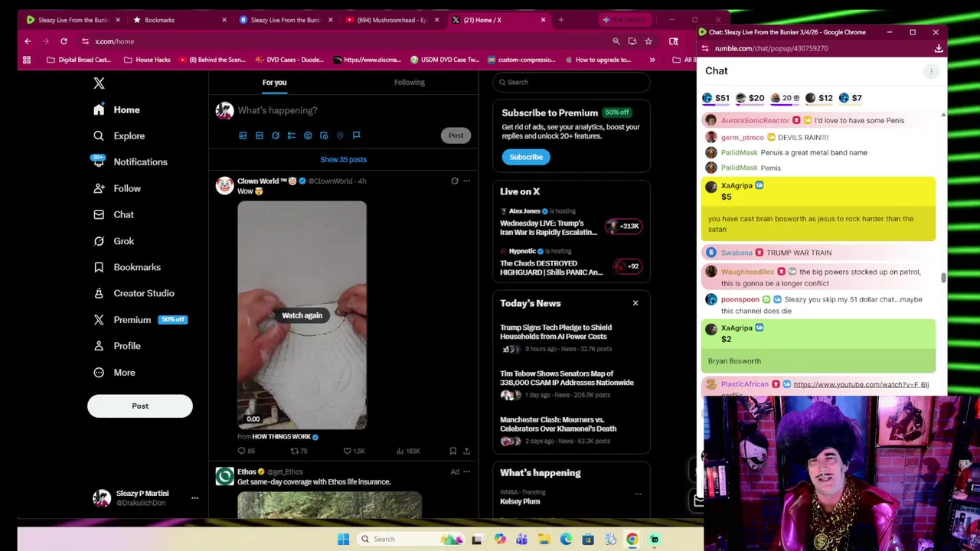Reply to the Clown World post
This screenshot has width=980, height=551.
[246, 451]
